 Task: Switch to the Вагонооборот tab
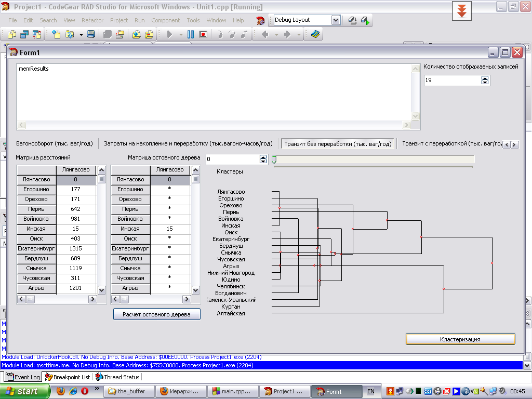point(55,144)
